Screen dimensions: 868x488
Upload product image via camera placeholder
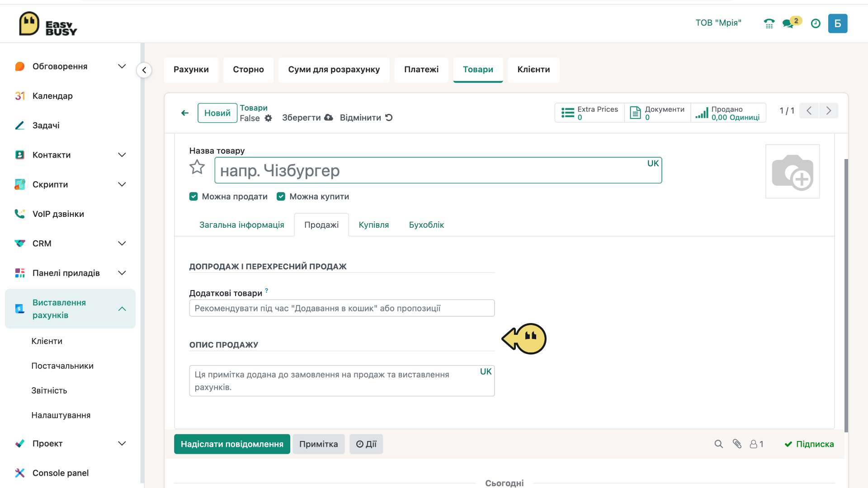tap(793, 171)
